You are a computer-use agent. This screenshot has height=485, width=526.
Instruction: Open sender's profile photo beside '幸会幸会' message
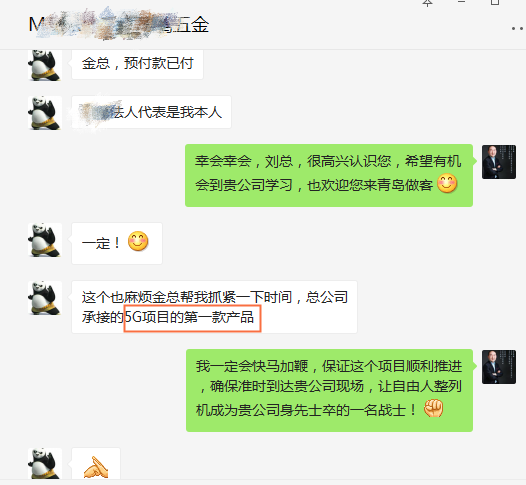[x=498, y=162]
